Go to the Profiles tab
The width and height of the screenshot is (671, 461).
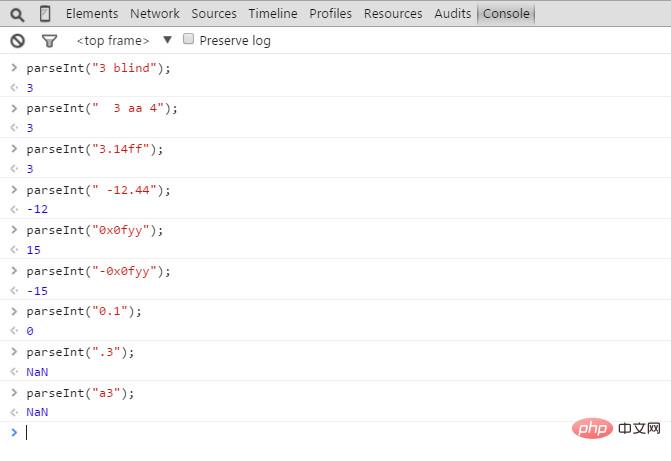point(331,14)
